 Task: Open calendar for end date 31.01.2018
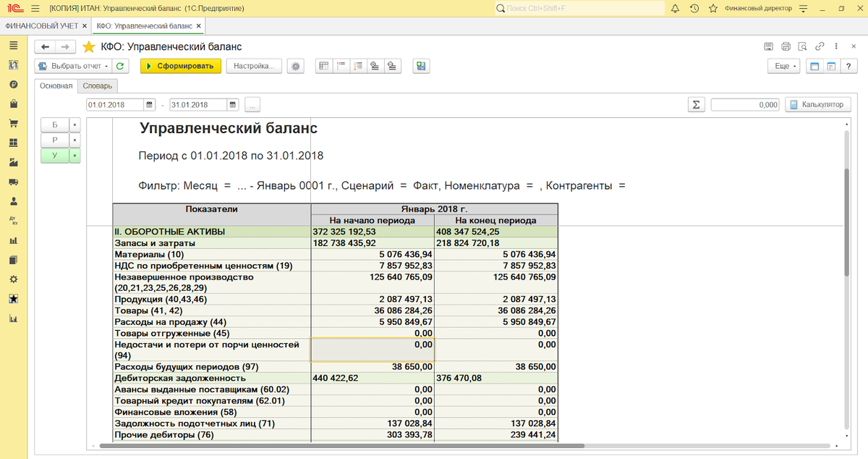(x=233, y=104)
